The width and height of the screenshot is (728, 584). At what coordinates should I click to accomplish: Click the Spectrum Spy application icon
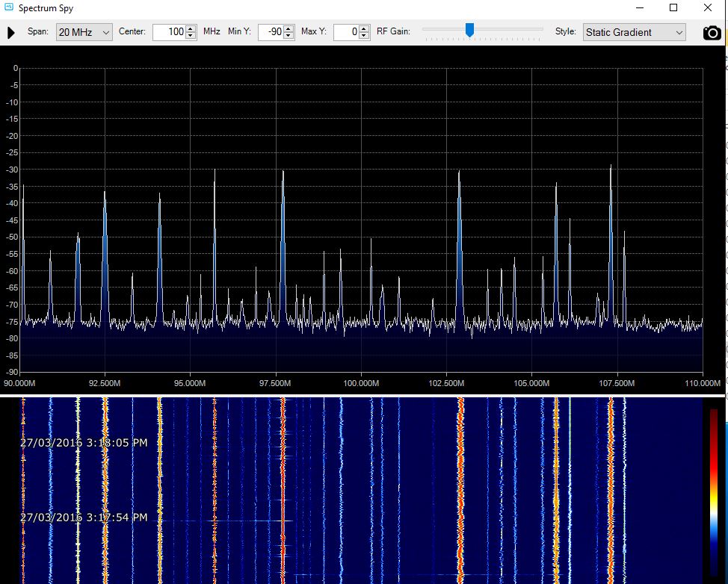pos(7,8)
